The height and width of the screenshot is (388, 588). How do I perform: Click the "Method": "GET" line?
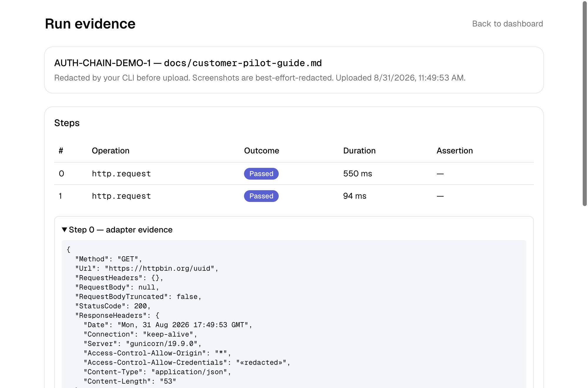(x=108, y=259)
